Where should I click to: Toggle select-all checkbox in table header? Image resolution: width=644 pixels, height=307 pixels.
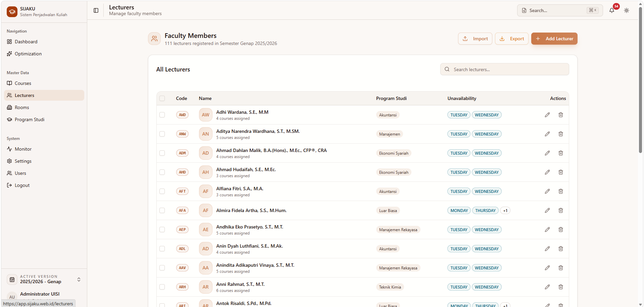[162, 98]
